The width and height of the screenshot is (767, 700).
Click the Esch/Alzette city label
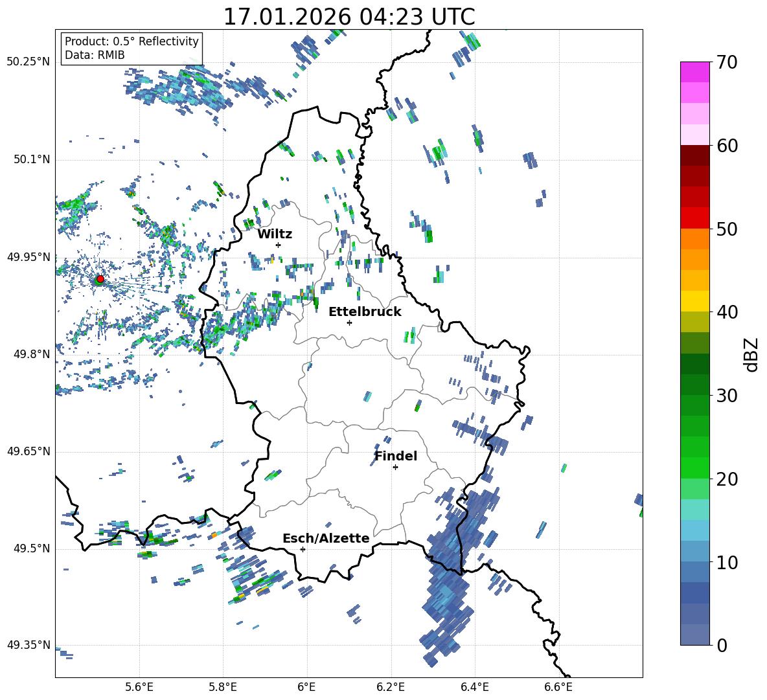coord(326,538)
